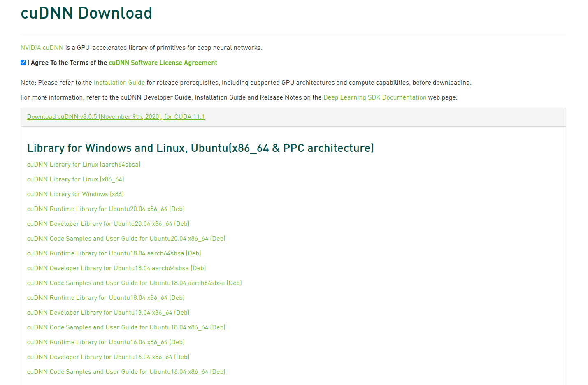588x385 pixels.
Task: Open Code Samples for Ubuntu18.04 x86_64
Action: point(126,327)
